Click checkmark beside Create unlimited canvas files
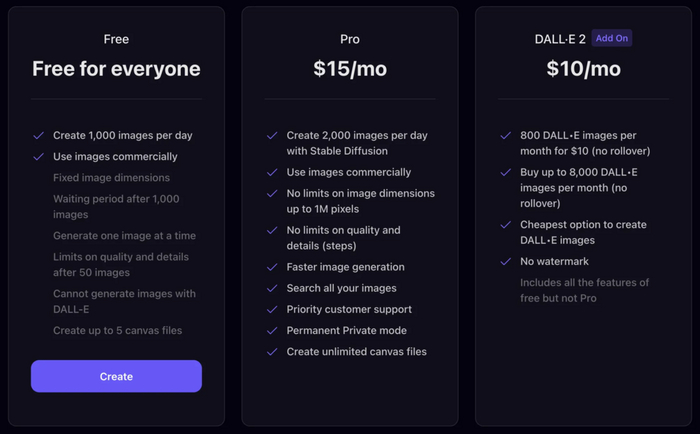This screenshot has height=434, width=700. (x=272, y=352)
